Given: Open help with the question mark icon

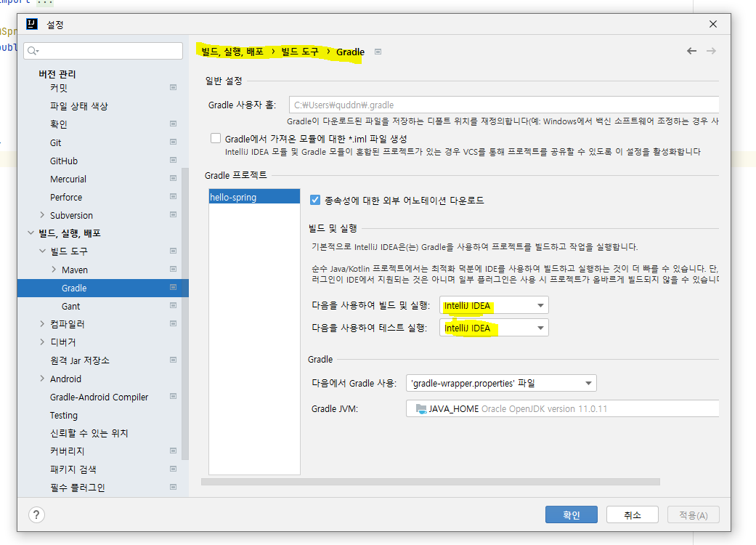Looking at the screenshot, I should [36, 514].
